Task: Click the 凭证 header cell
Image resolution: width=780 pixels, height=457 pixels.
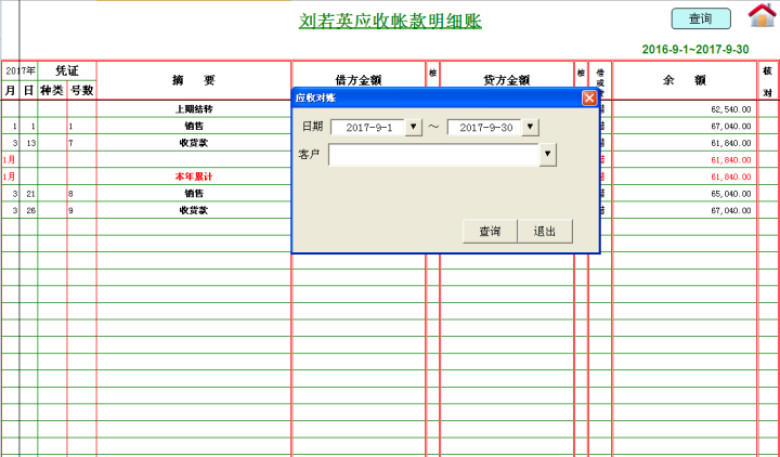Action: pyautogui.click(x=67, y=71)
